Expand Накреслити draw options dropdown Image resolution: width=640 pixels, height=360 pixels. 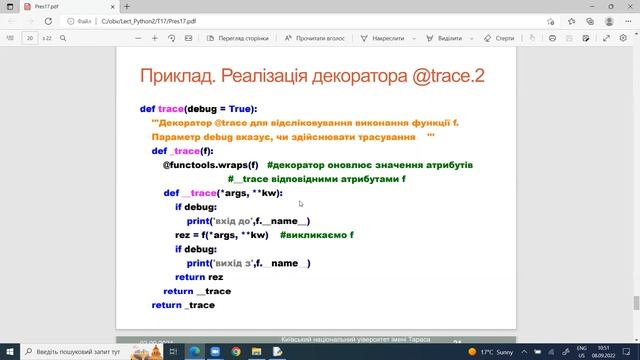[414, 38]
